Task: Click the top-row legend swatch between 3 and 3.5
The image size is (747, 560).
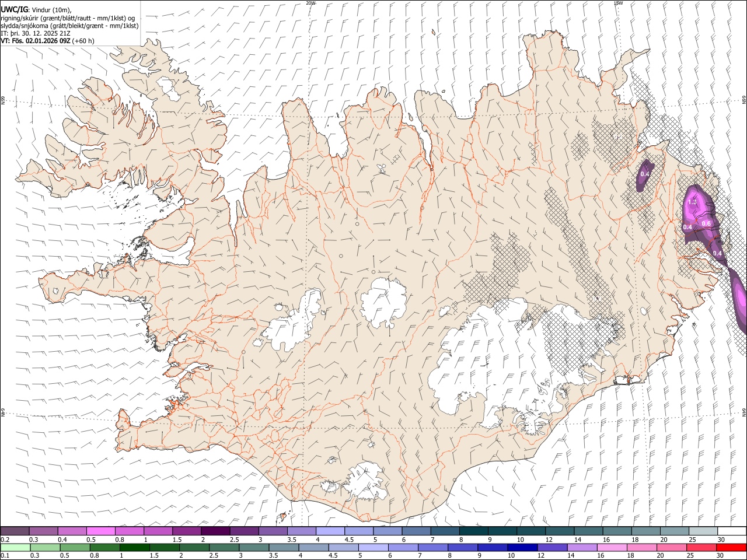Action: [273, 531]
